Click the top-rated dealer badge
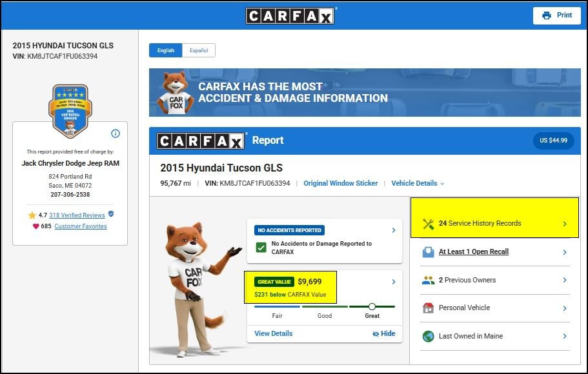This screenshot has height=374, width=588. [70, 112]
